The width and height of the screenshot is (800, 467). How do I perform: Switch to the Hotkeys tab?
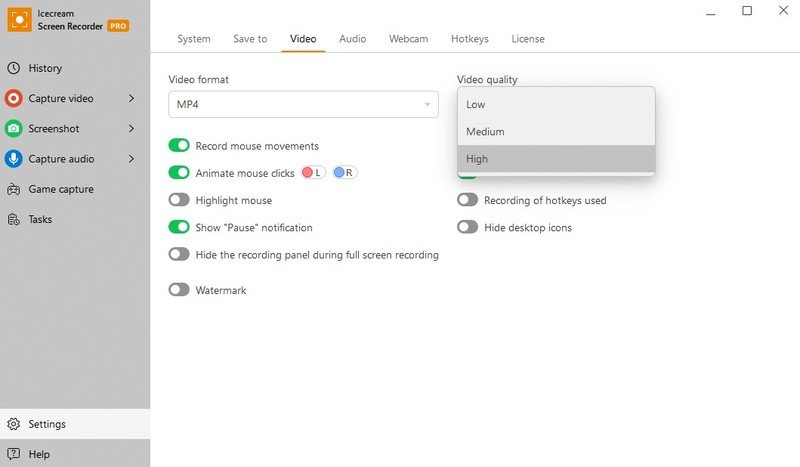click(x=469, y=39)
